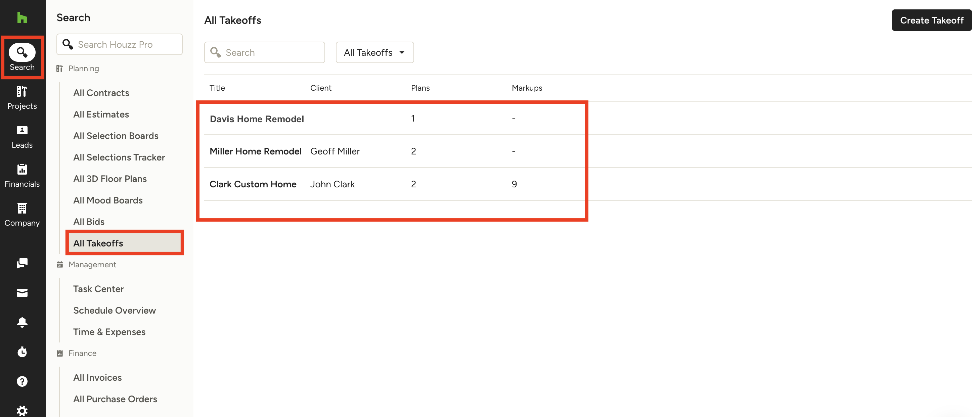Open the Miller Home Remodel takeoff
This screenshot has height=417, width=980.
point(255,151)
